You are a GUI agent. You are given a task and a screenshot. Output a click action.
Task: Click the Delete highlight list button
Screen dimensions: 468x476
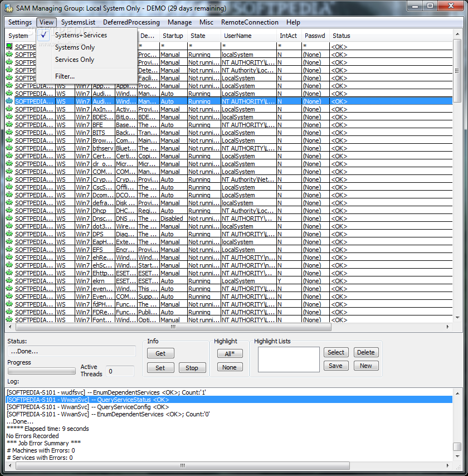[x=366, y=352]
